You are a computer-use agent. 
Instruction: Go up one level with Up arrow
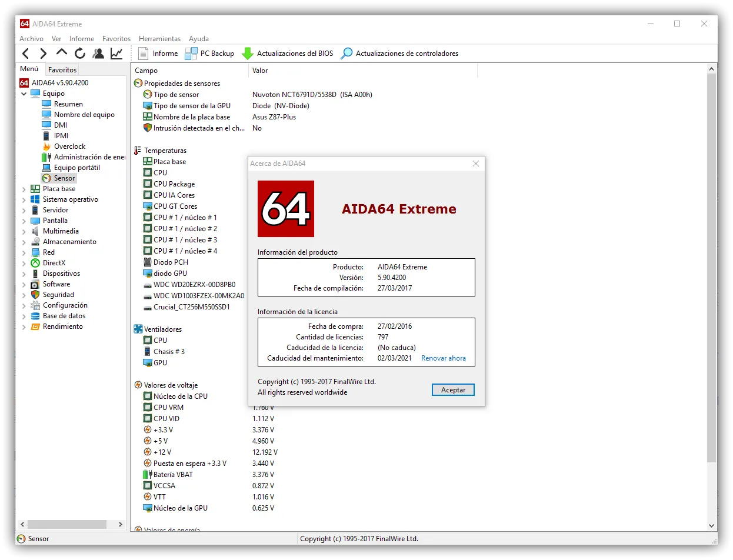click(x=62, y=54)
